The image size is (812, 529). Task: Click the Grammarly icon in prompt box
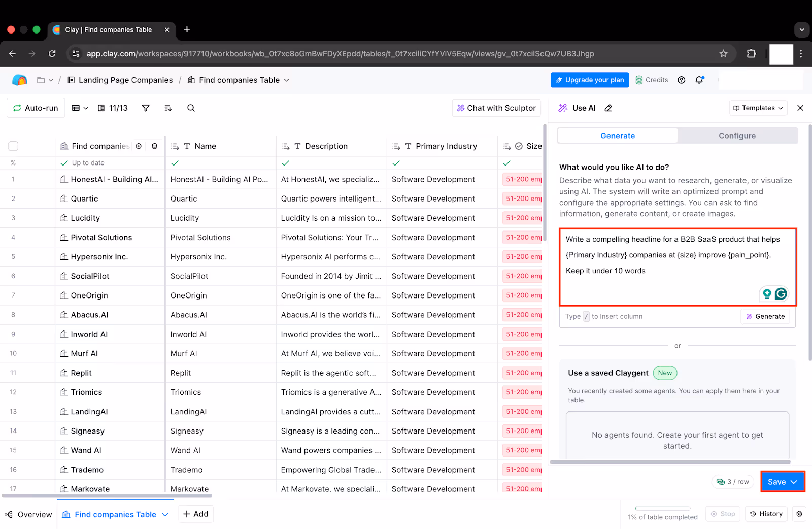(x=781, y=293)
